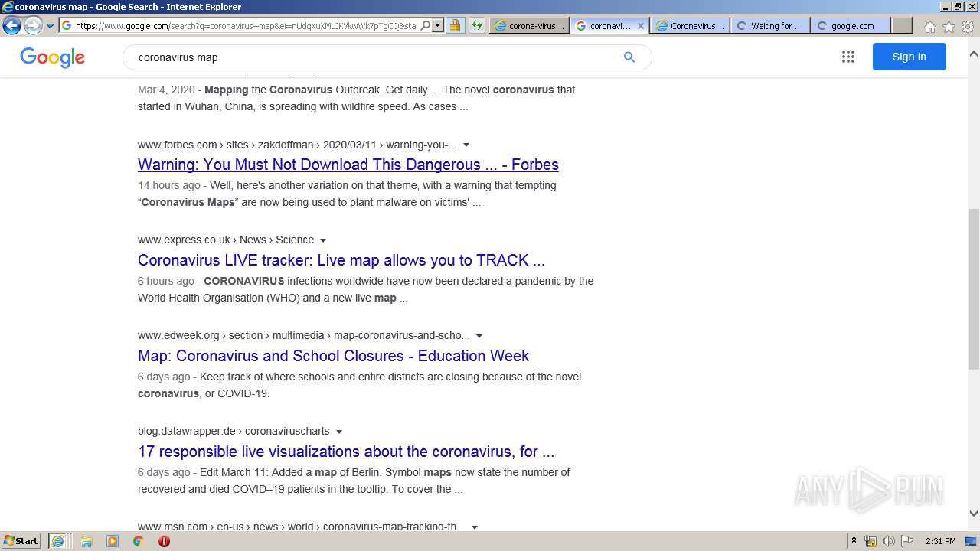The image size is (980, 551).
Task: Open Windows Explorer folder in taskbar
Action: (87, 541)
